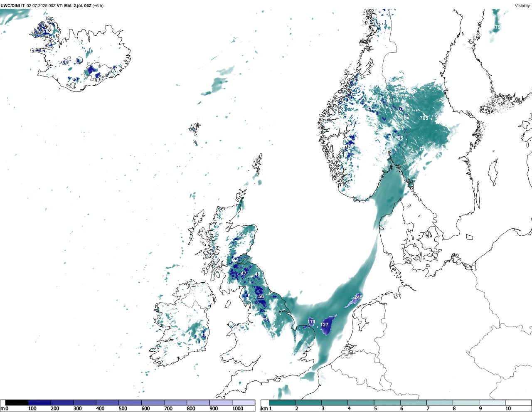Image resolution: width=532 pixels, height=412 pixels.
Task: Click the '119' value on the map
Action: (404, 96)
